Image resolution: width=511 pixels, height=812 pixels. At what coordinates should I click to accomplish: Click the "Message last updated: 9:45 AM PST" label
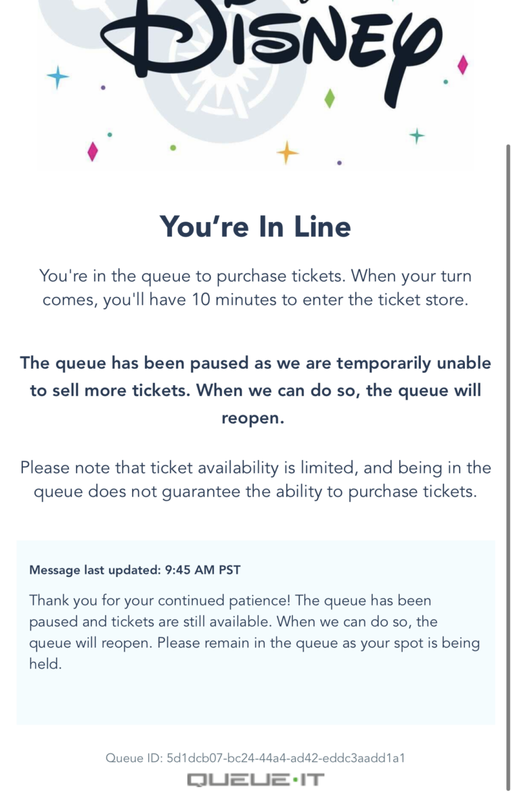pos(135,570)
